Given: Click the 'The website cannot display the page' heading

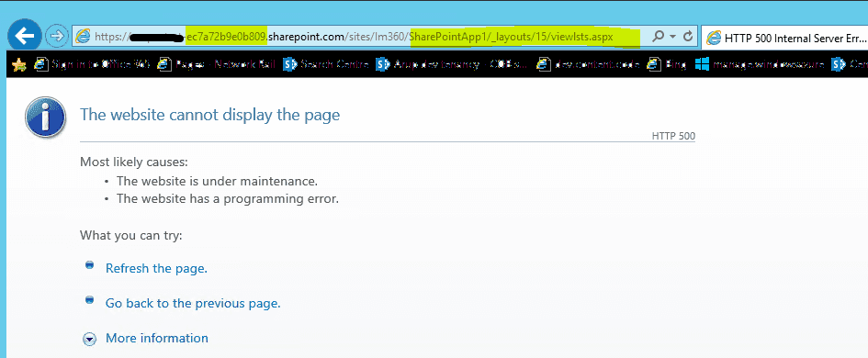Looking at the screenshot, I should click(209, 115).
